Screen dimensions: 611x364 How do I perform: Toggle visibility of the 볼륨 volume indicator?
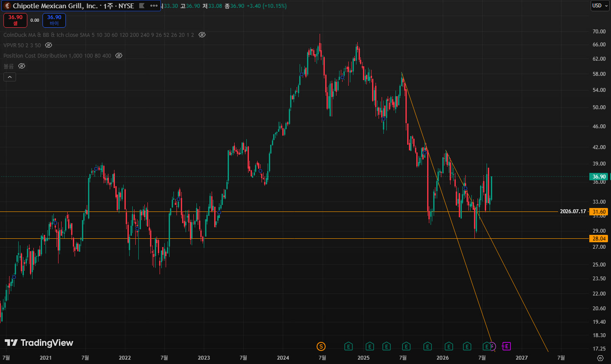[22, 66]
